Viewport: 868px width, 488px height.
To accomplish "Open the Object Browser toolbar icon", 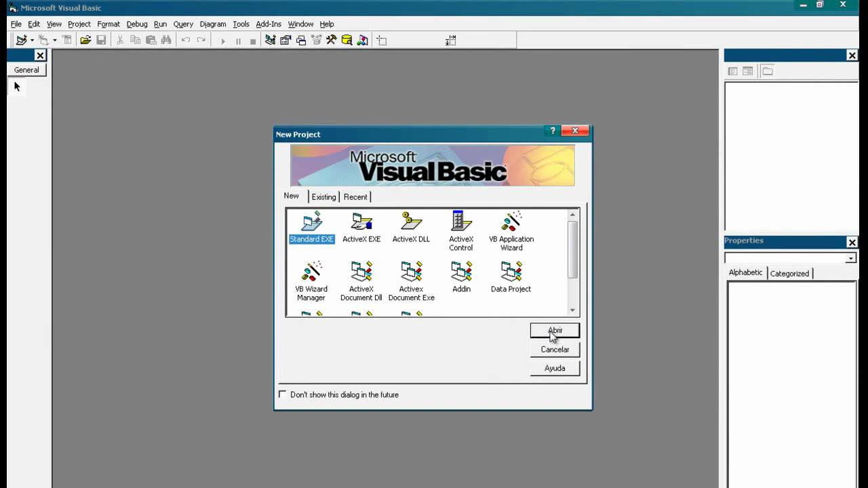I will (316, 41).
